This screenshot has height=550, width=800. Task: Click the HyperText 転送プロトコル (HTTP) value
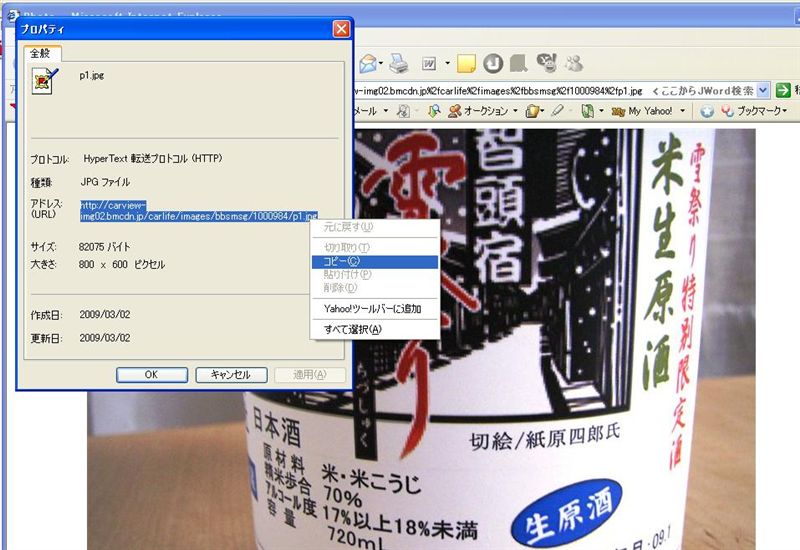click(x=153, y=159)
